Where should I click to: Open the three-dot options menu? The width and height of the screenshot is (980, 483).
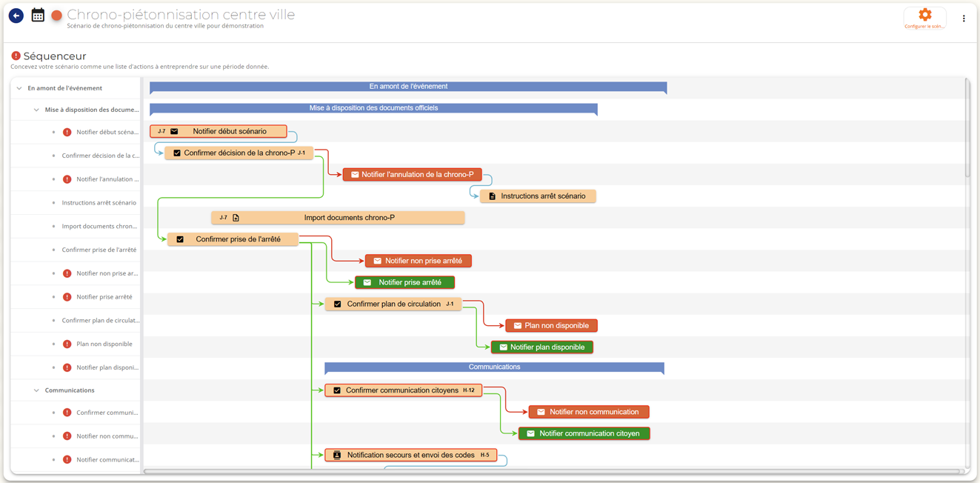coord(964,19)
